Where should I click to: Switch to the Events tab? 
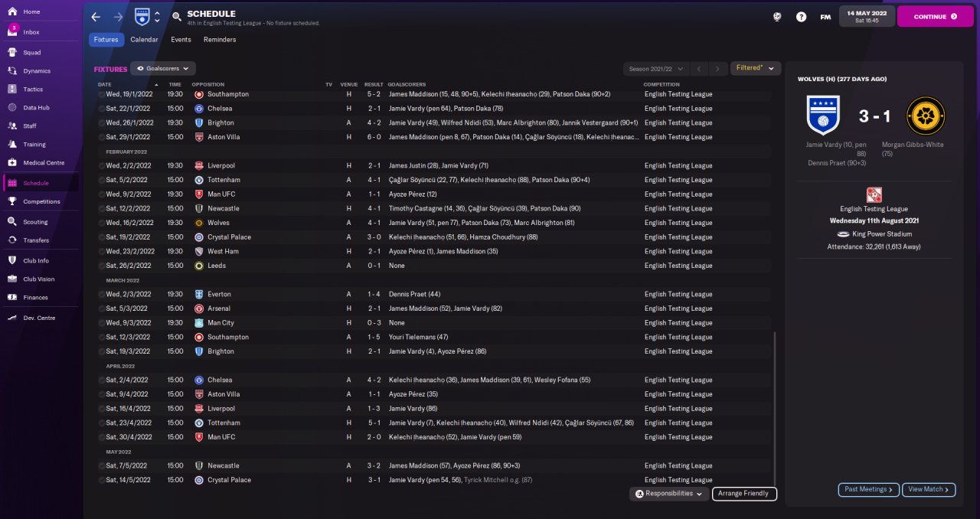(x=181, y=40)
